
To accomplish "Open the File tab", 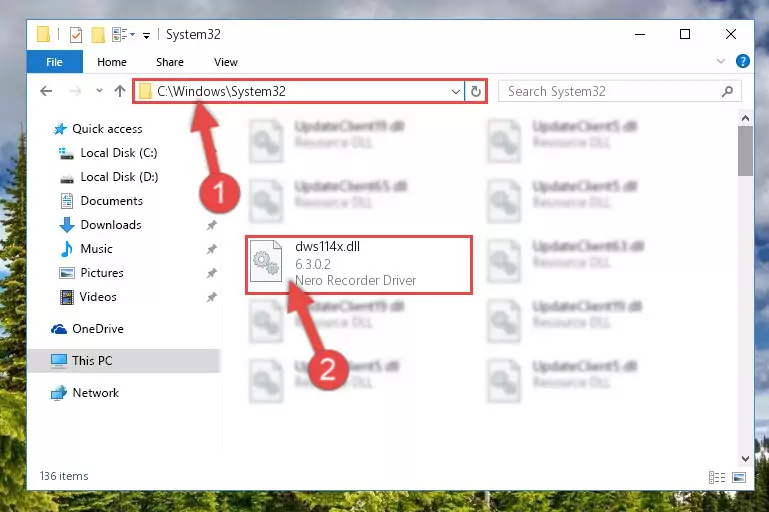I will click(x=54, y=62).
